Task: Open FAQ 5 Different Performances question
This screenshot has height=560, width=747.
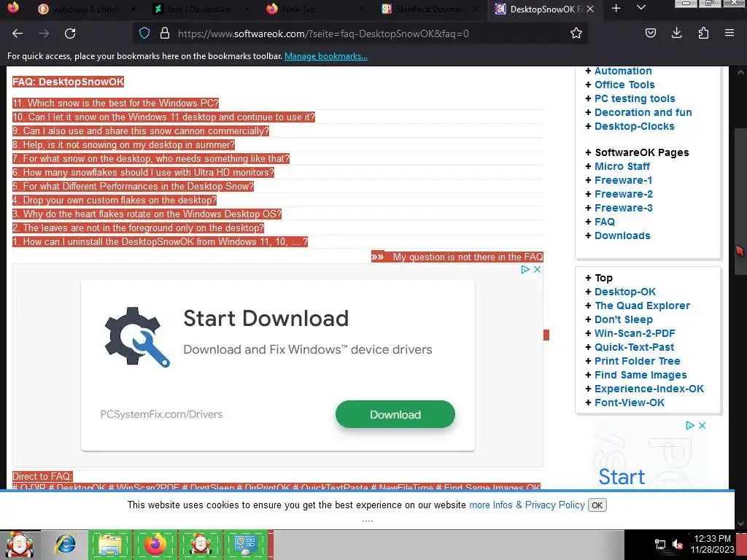Action: click(x=133, y=186)
